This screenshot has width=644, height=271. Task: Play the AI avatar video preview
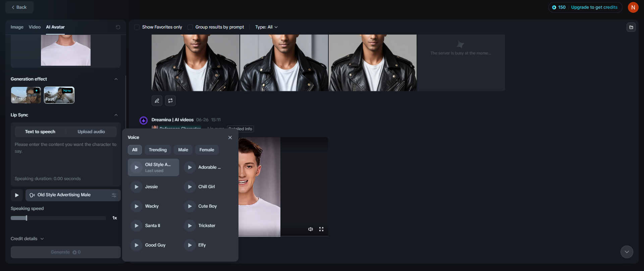283,187
